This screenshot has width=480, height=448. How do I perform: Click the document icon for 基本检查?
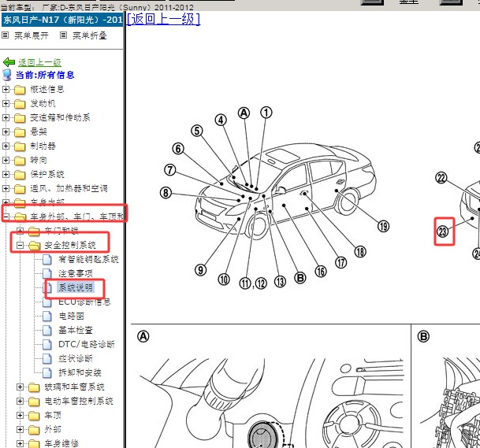tap(47, 330)
